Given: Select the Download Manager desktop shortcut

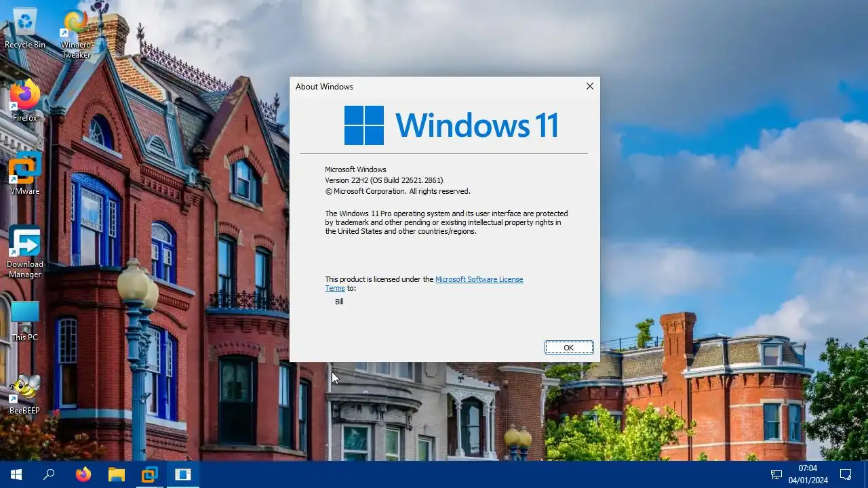Looking at the screenshot, I should 25,252.
